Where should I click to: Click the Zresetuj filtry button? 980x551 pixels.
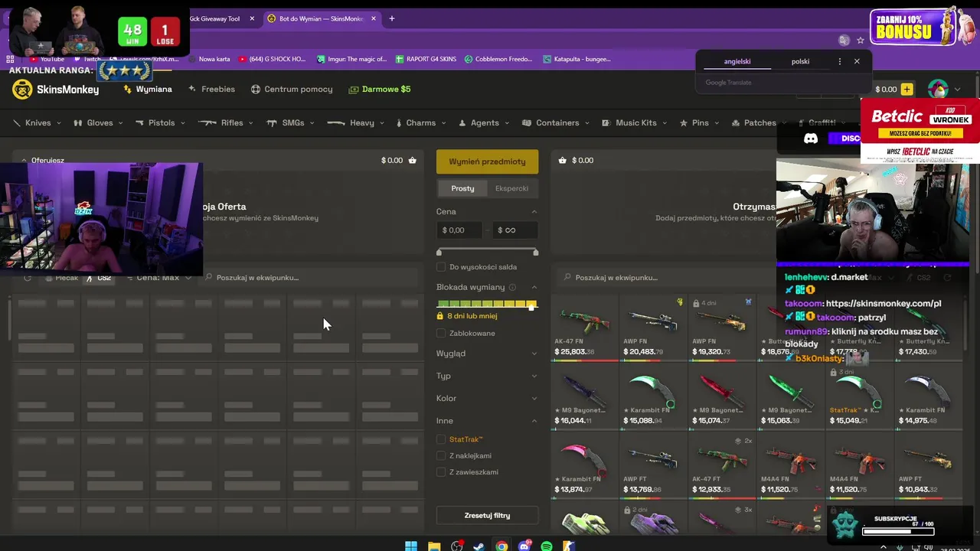(487, 515)
